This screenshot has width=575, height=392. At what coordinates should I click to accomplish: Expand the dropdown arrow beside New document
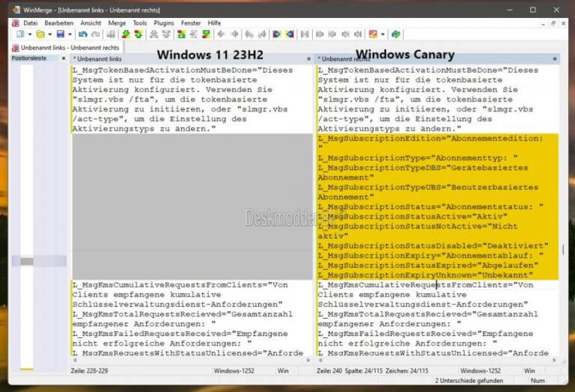tap(29, 34)
